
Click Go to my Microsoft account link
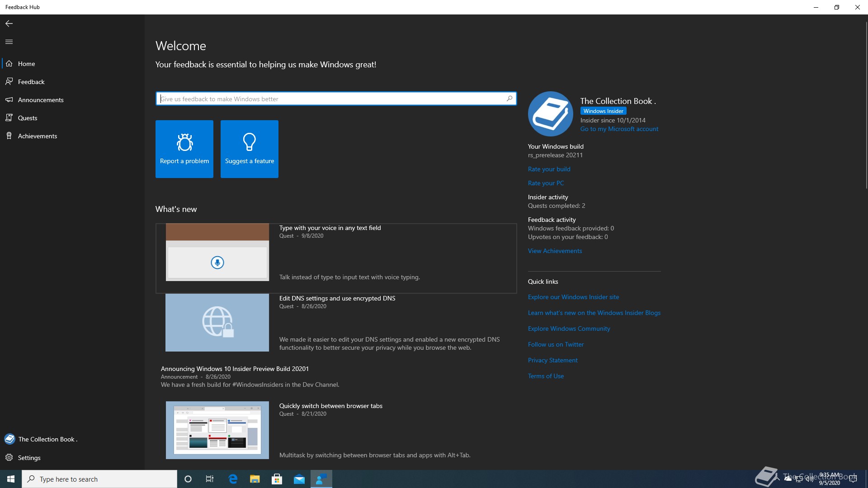pyautogui.click(x=619, y=129)
